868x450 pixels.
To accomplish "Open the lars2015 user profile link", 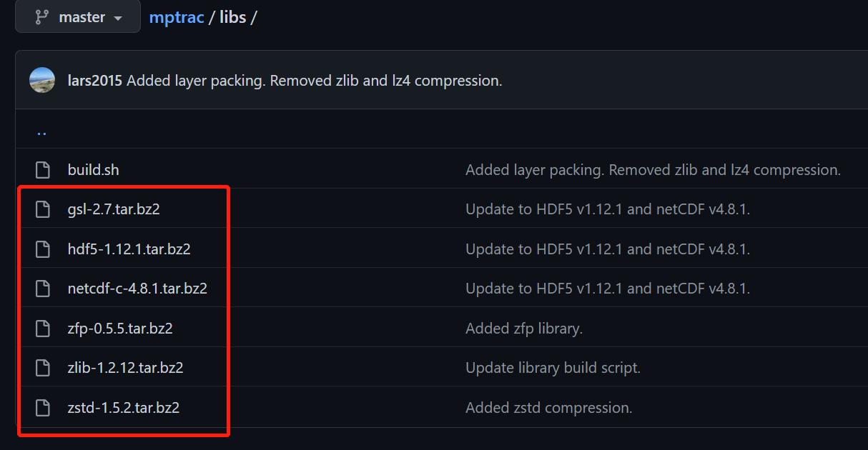I will pyautogui.click(x=95, y=81).
